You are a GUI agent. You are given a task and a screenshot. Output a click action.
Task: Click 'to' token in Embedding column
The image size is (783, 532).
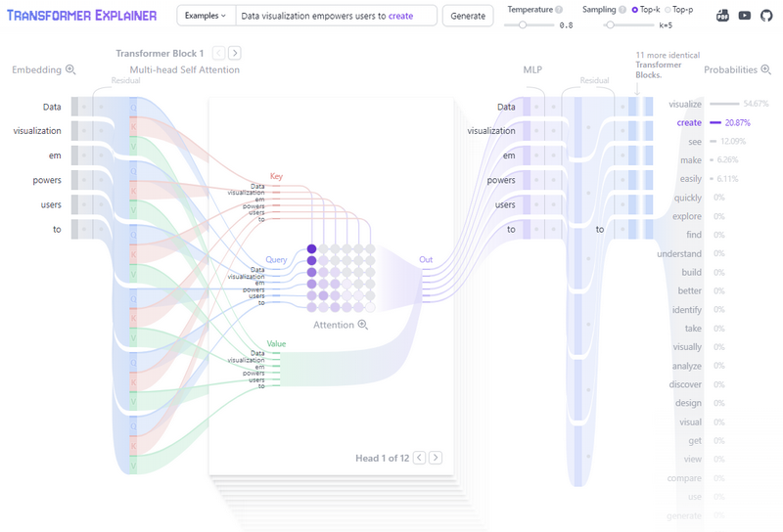(x=57, y=230)
